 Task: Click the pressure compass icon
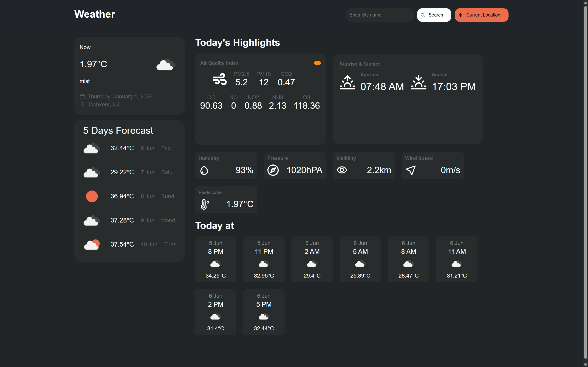pos(273,170)
